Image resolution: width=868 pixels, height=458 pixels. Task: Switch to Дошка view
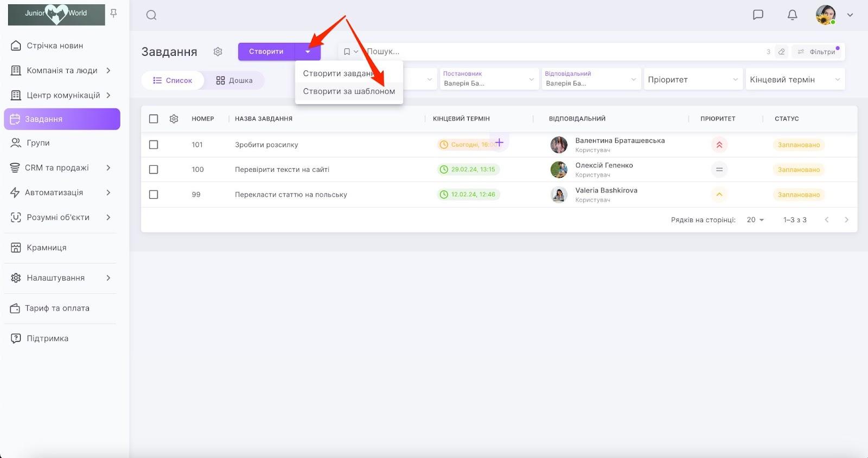[234, 80]
